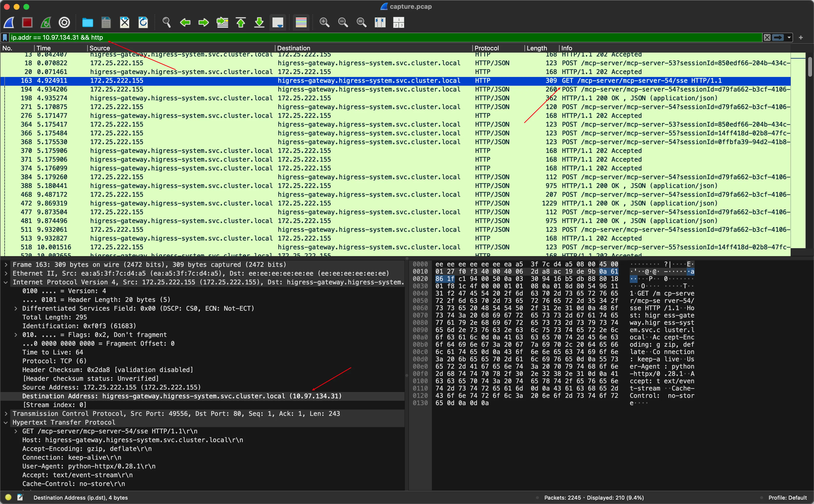Jump to the first packet with the up arrow
Image resolution: width=814 pixels, height=504 pixels.
pyautogui.click(x=241, y=23)
